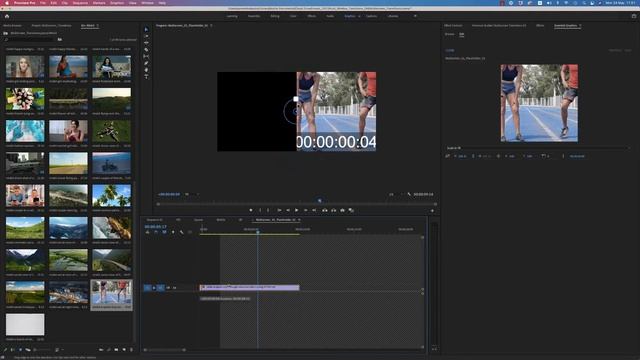640x360 pixels.
Task: Select the purple clip on the V1 track
Action: 249,288
